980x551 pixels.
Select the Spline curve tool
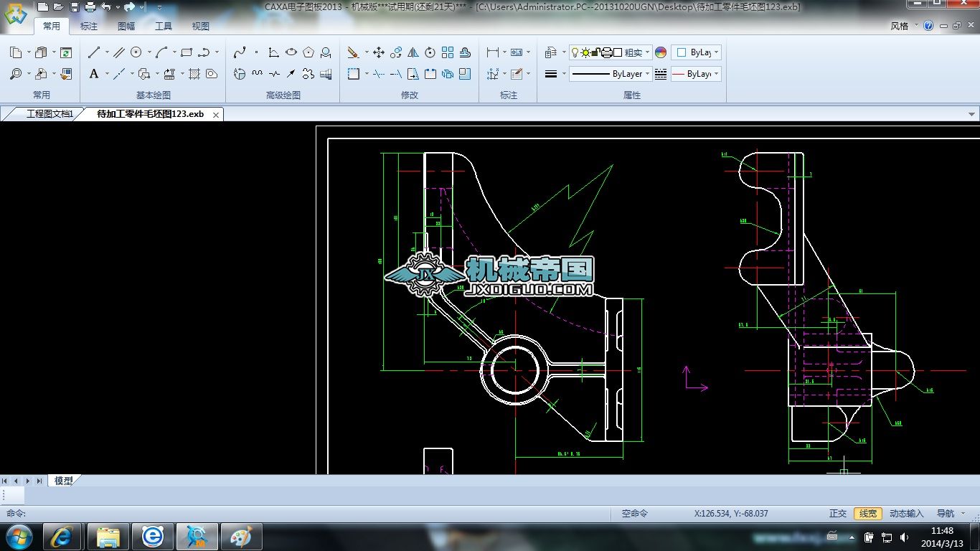240,52
